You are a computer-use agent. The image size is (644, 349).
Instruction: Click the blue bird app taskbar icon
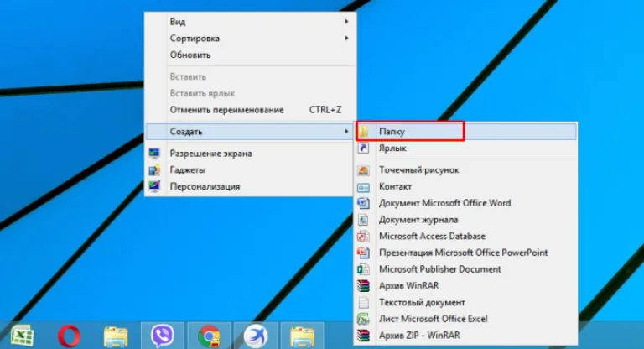[x=256, y=336]
